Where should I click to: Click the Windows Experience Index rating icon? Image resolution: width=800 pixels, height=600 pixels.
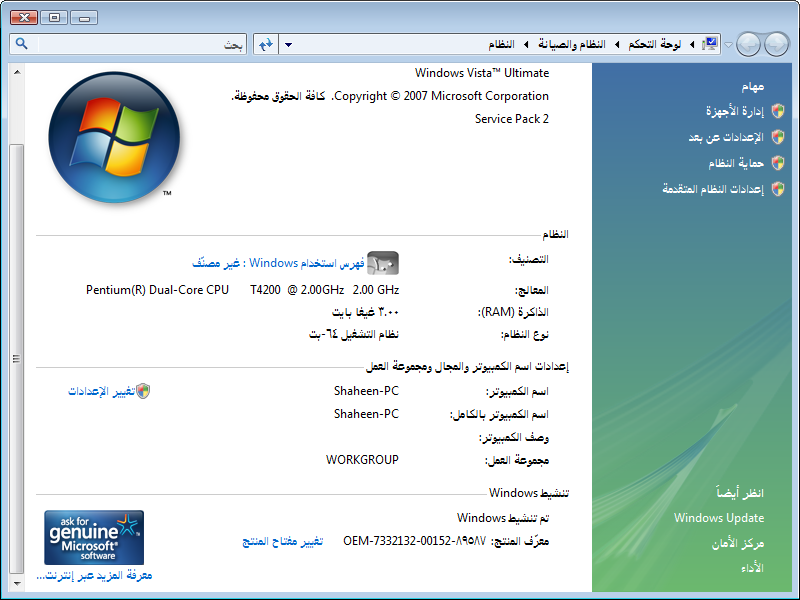383,263
